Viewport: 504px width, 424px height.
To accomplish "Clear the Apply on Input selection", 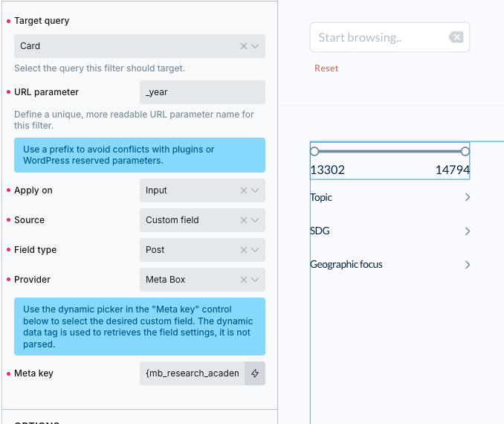I will click(244, 190).
